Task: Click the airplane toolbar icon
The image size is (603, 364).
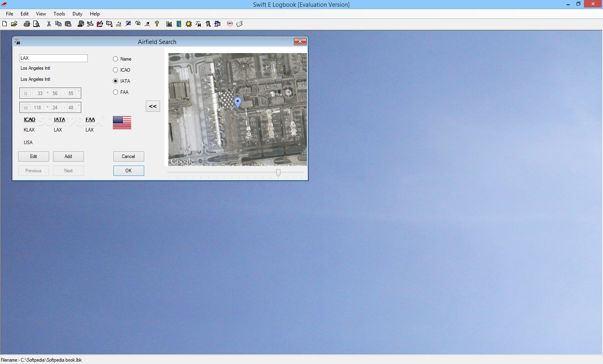Action: pyautogui.click(x=90, y=24)
